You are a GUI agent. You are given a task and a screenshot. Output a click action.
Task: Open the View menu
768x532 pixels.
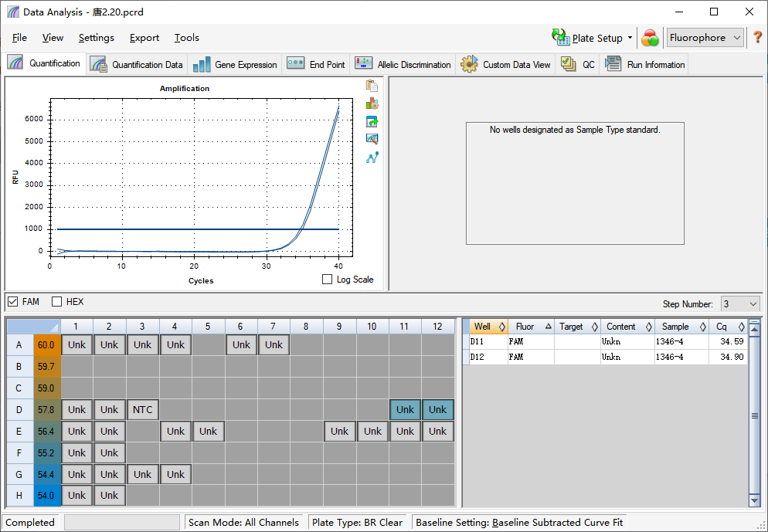[x=53, y=38]
